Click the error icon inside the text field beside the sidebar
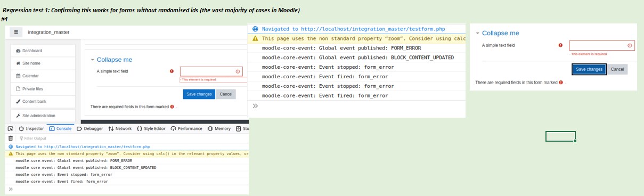The width and height of the screenshot is (644, 196). coord(238,71)
